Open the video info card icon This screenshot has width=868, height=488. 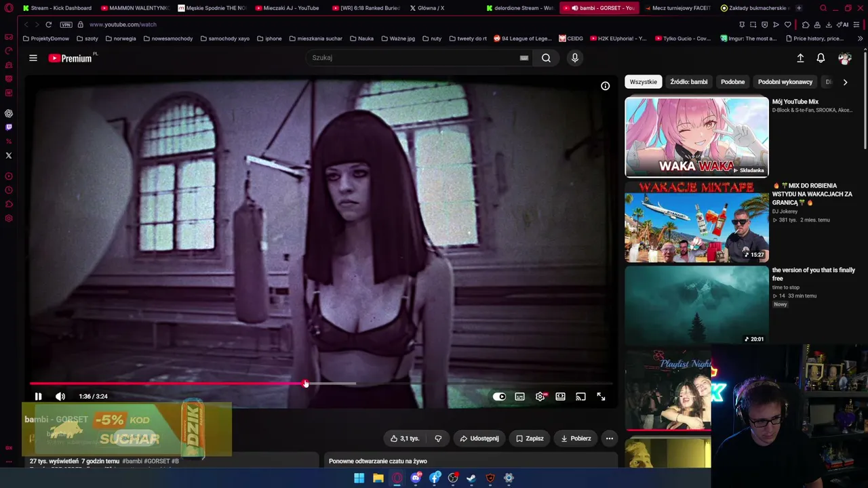(605, 86)
